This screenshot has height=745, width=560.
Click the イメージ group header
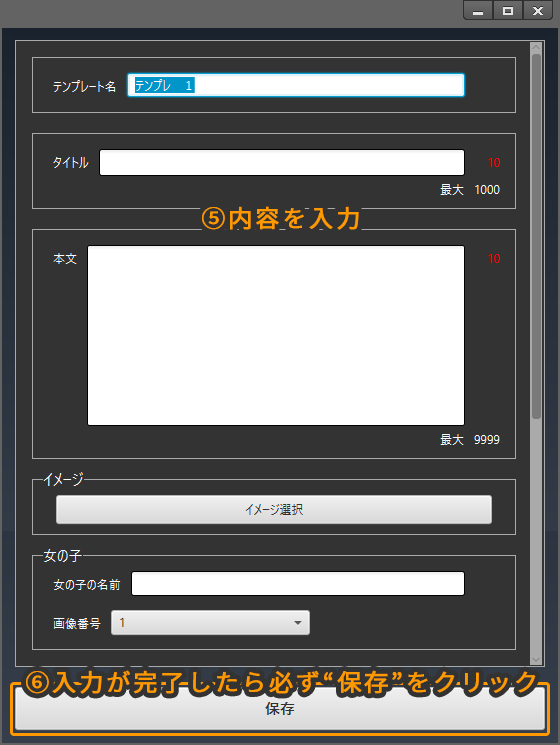[64, 479]
